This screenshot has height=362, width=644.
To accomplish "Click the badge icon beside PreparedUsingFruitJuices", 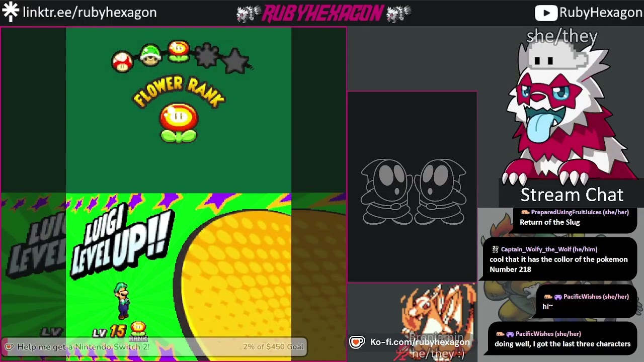I will tap(525, 212).
